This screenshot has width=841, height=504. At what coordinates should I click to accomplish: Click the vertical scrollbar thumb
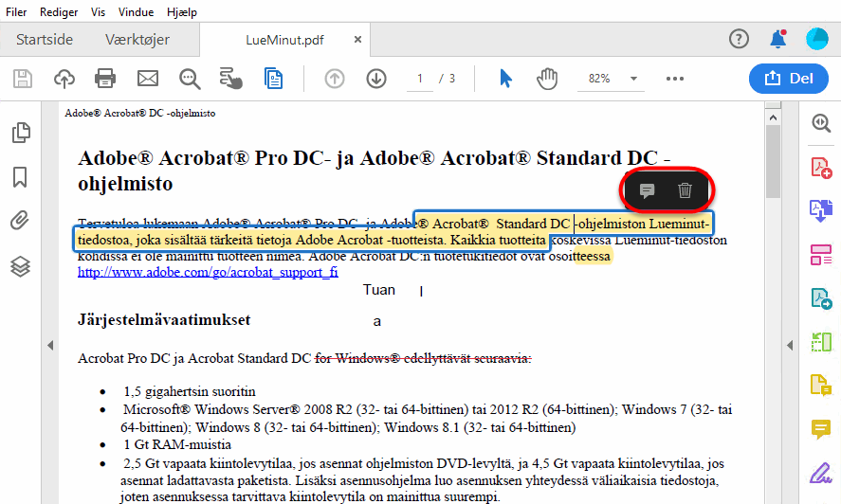pos(773,161)
